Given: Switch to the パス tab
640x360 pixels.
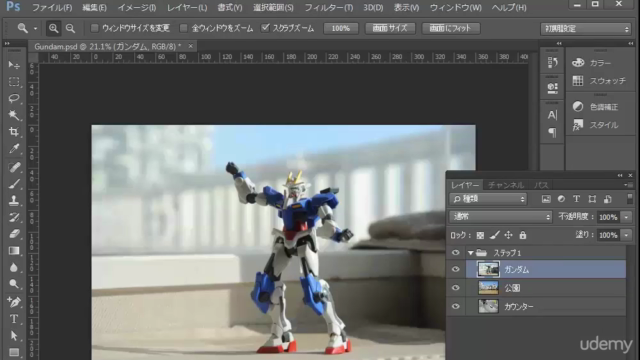Looking at the screenshot, I should [541, 185].
